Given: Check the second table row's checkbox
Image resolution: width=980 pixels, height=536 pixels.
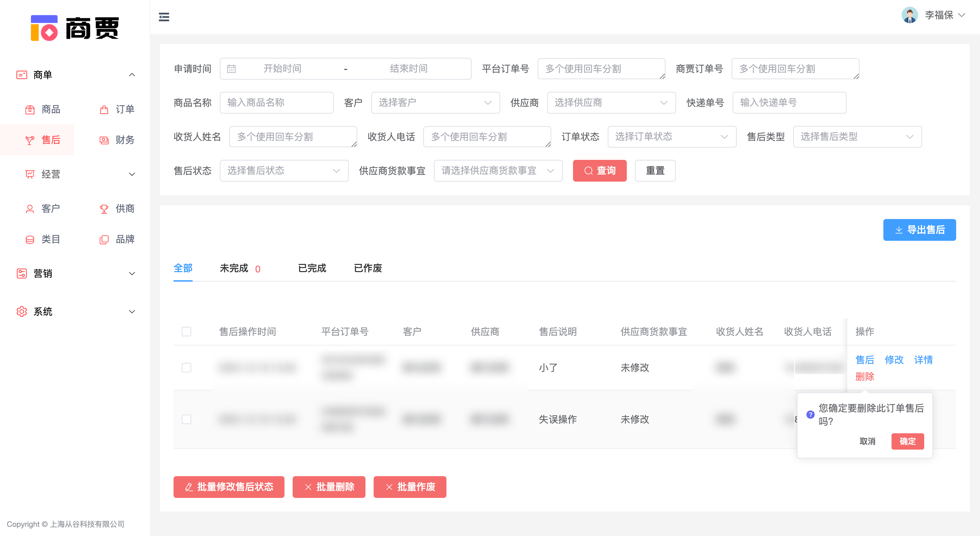Looking at the screenshot, I should tap(187, 419).
